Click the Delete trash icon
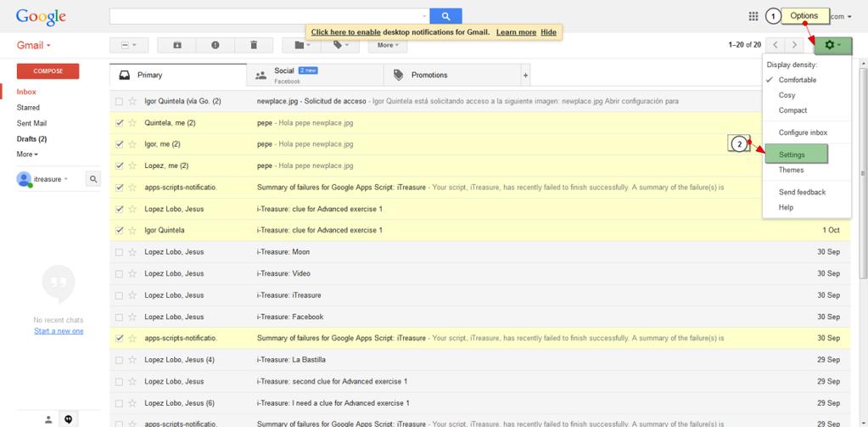 [x=254, y=45]
